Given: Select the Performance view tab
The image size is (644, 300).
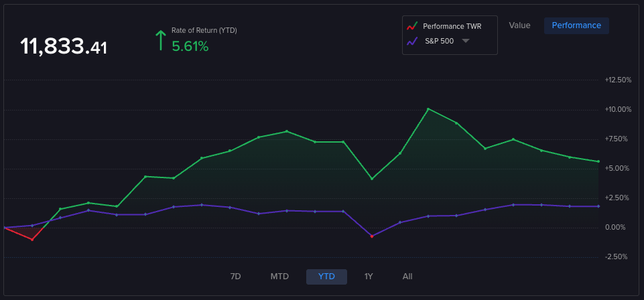Looking at the screenshot, I should click(x=576, y=25).
